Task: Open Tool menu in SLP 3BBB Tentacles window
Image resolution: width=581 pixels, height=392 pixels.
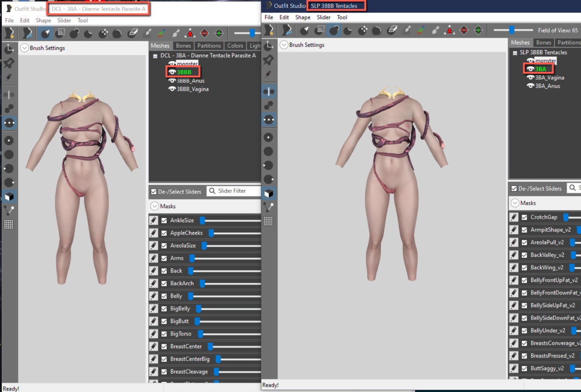Action: (x=342, y=17)
